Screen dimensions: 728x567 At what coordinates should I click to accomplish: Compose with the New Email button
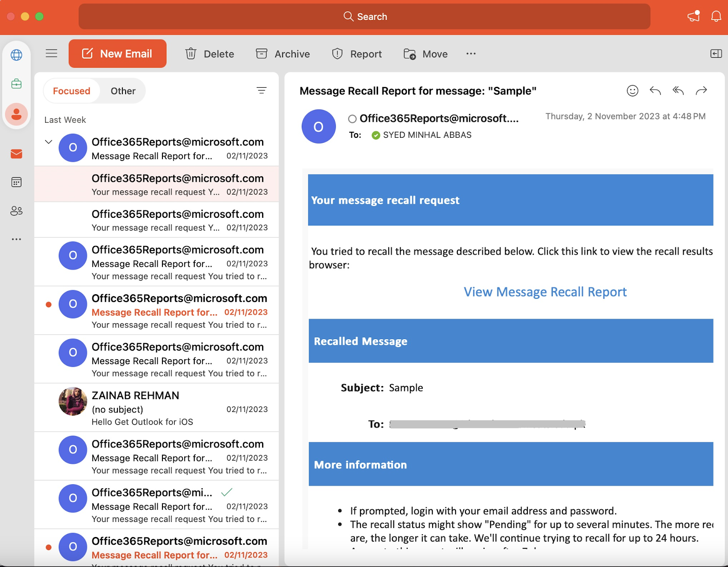[x=117, y=54]
